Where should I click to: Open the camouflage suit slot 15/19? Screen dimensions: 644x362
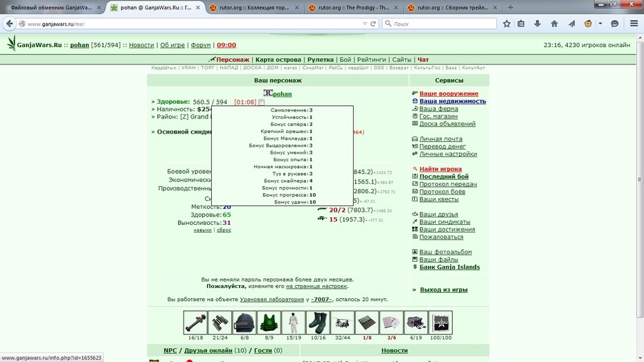[293, 323]
